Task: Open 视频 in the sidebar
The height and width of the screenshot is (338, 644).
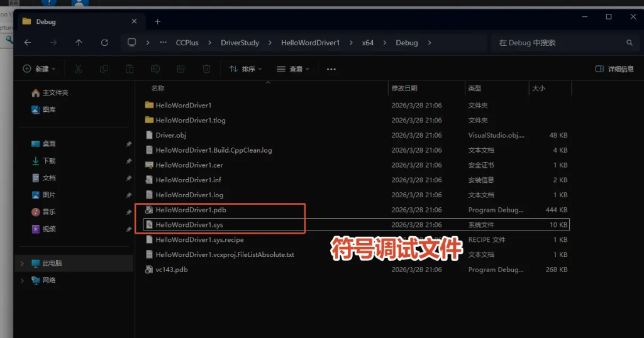Action: (x=43, y=229)
